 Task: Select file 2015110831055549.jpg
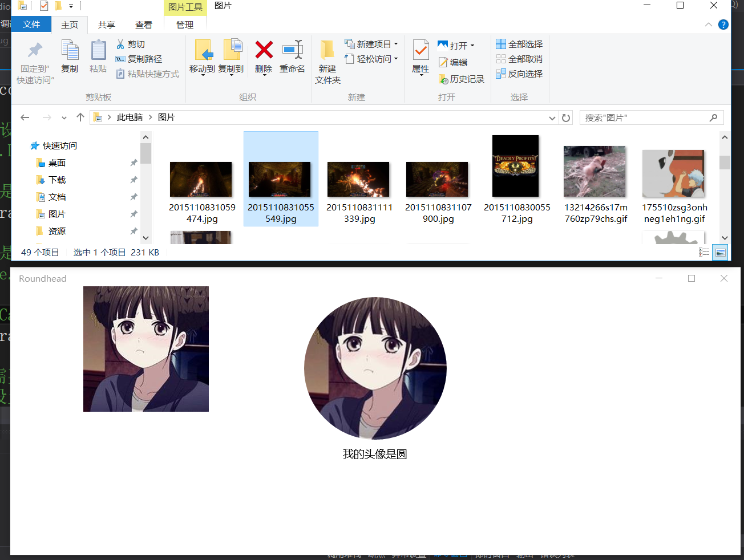pos(281,179)
